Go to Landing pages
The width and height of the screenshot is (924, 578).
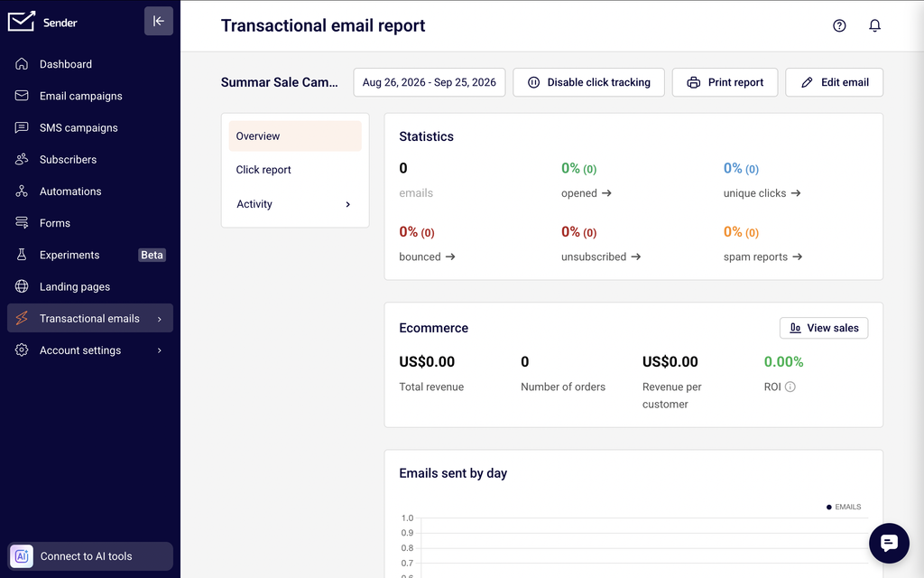pyautogui.click(x=90, y=286)
